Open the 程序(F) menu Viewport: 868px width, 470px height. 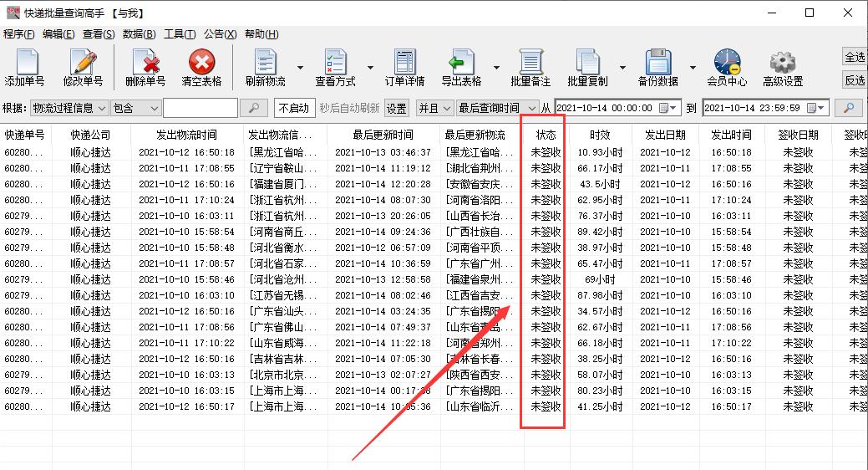(19, 33)
